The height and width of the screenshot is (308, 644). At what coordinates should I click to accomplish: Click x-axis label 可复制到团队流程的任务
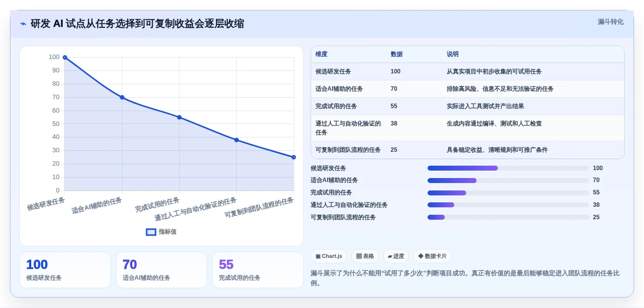click(259, 208)
